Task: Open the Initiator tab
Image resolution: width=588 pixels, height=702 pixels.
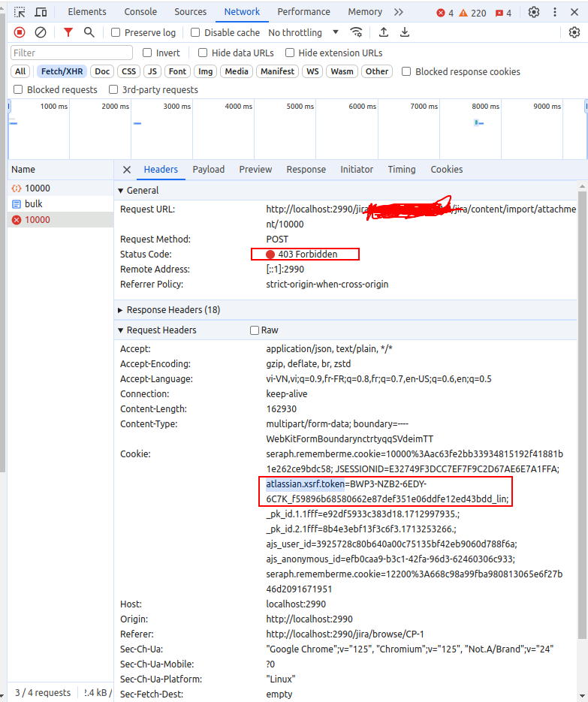Action: click(357, 170)
